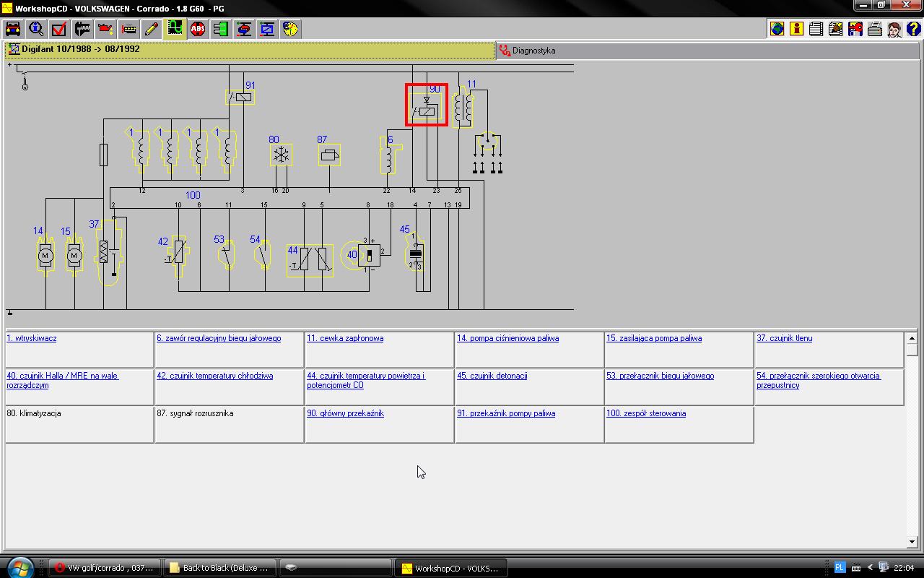
Task: Click the green waveform engine management icon
Action: pos(175,29)
